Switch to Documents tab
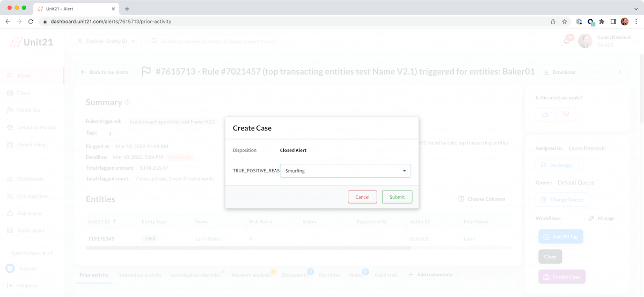 point(295,275)
